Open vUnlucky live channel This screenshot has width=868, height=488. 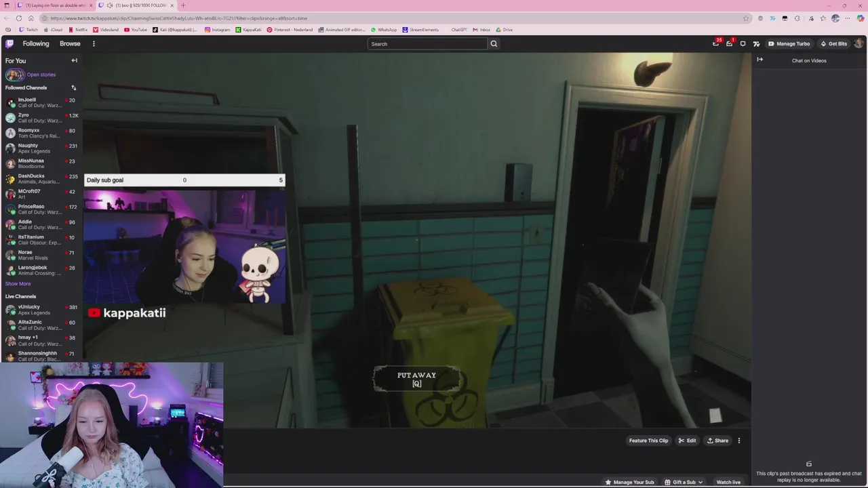[41, 310]
